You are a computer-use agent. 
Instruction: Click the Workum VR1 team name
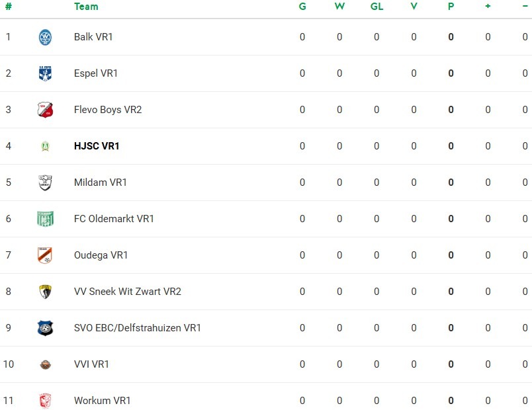click(x=102, y=401)
